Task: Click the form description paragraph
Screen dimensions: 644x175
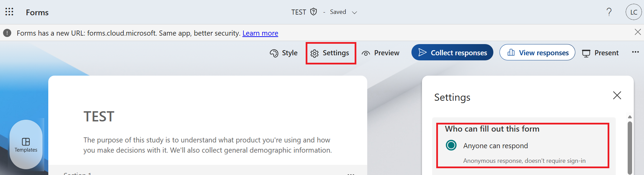Action: [207, 145]
